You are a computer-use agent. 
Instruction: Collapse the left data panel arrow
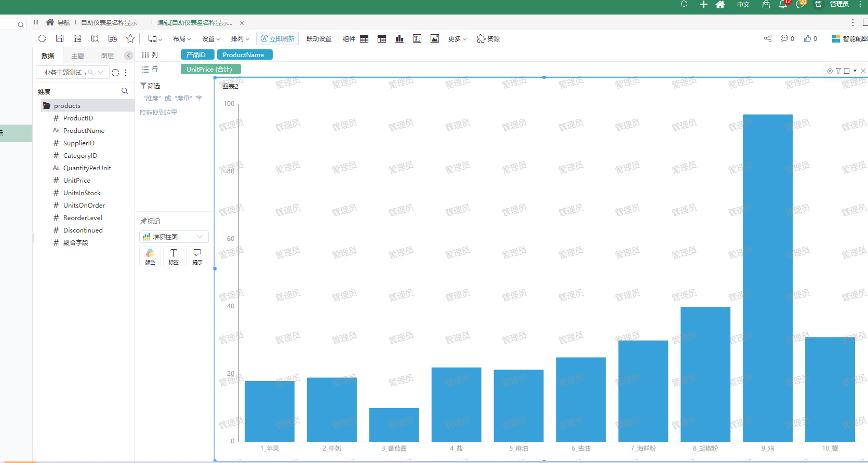click(129, 55)
